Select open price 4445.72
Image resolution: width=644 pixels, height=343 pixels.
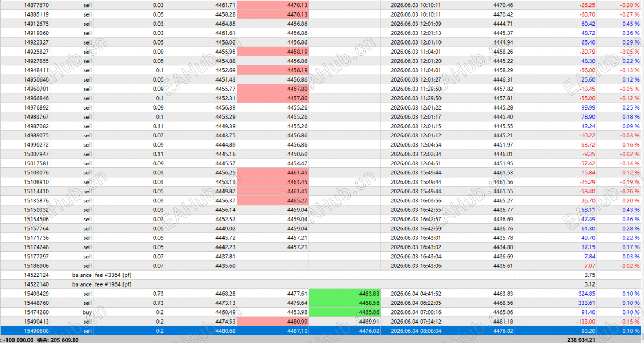tap(225, 238)
